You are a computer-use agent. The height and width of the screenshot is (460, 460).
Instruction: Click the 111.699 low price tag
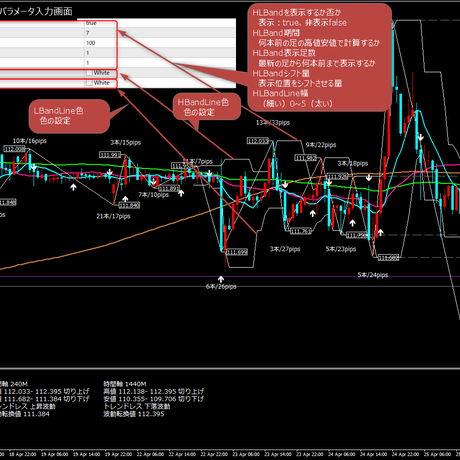(237, 252)
